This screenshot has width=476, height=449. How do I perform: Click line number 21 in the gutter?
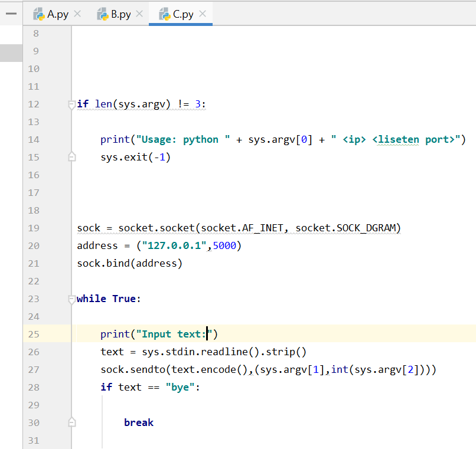pyautogui.click(x=34, y=263)
